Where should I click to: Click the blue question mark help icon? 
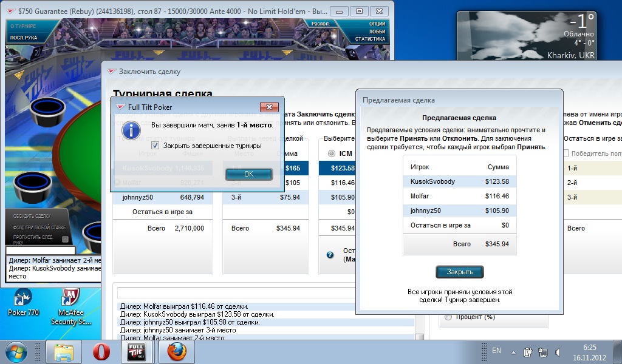click(330, 255)
